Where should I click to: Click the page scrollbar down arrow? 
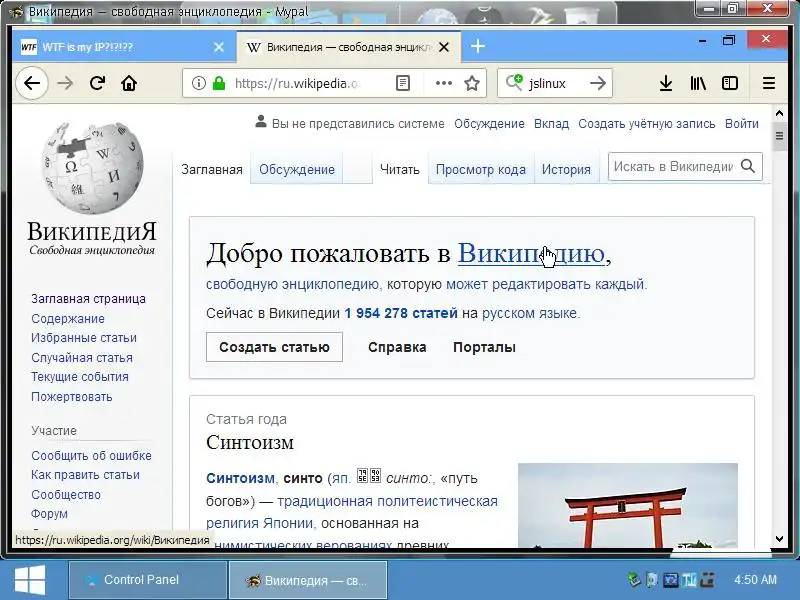779,539
